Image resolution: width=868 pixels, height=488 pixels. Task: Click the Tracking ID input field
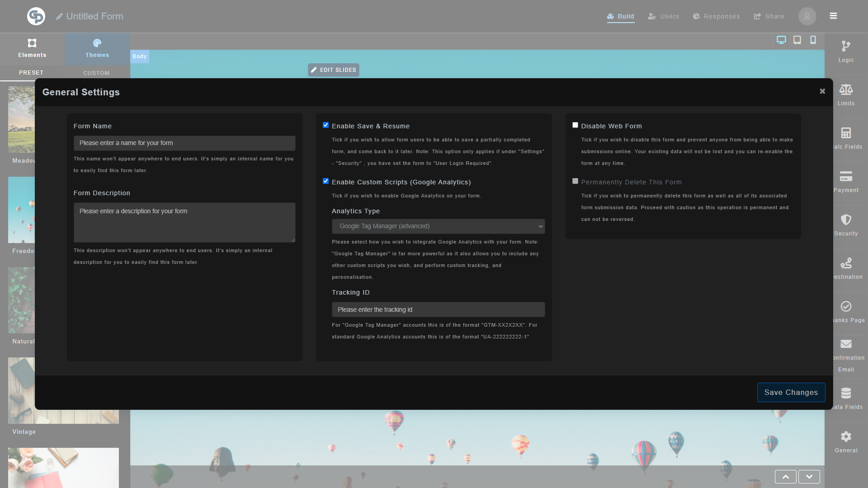[438, 310]
